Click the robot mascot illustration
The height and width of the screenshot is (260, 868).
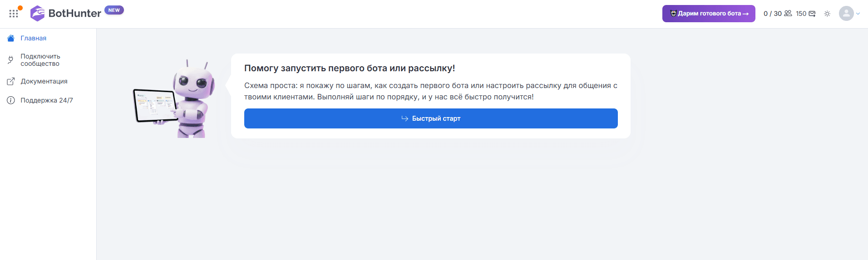(x=174, y=98)
